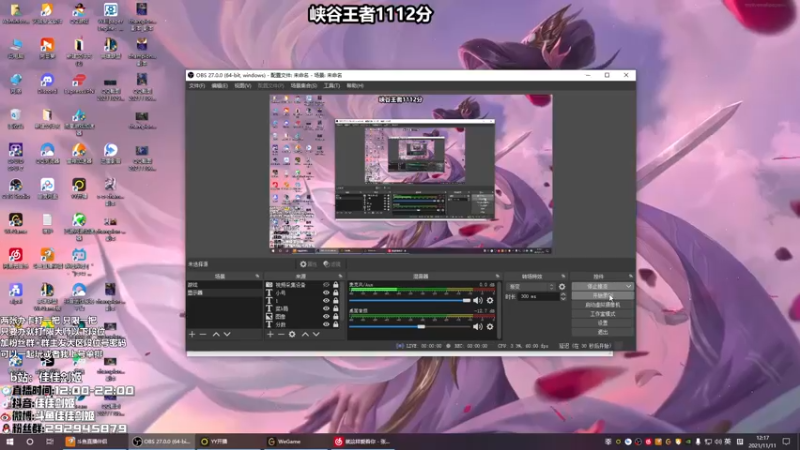This screenshot has width=800, height=450.
Task: Toggle visibility of the 1 text source
Action: pos(326,301)
